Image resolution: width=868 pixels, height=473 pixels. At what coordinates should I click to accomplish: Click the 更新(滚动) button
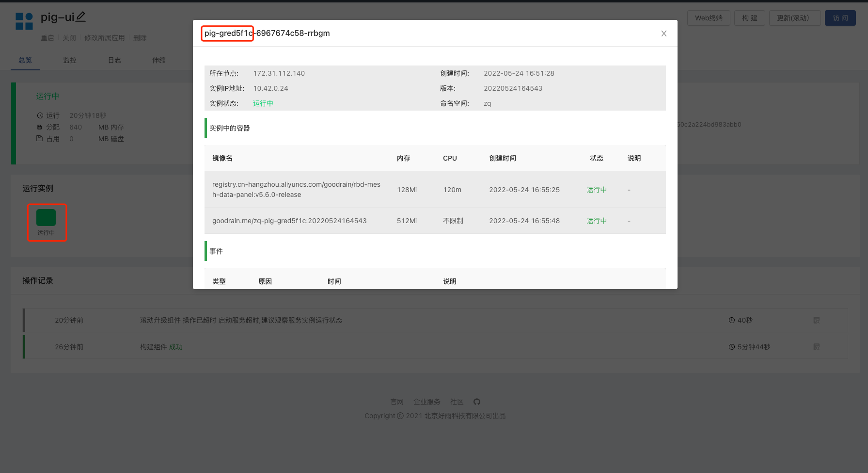click(795, 18)
